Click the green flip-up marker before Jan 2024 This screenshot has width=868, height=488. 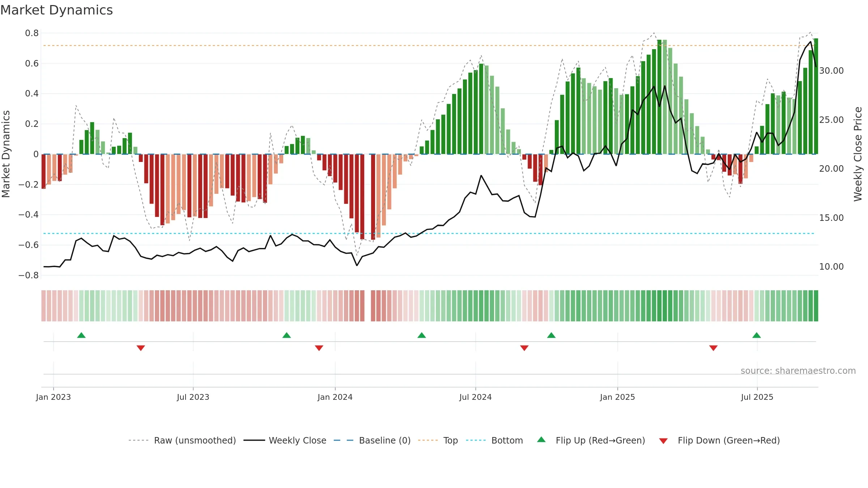point(286,335)
